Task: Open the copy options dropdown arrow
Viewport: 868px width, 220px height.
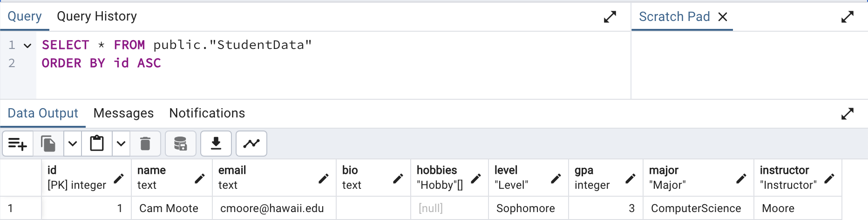Action: pyautogui.click(x=73, y=144)
